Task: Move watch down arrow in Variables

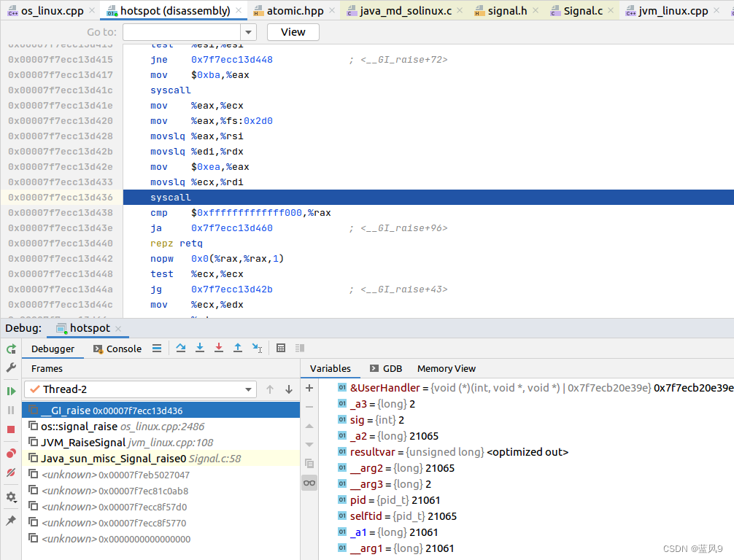Action: (309, 445)
